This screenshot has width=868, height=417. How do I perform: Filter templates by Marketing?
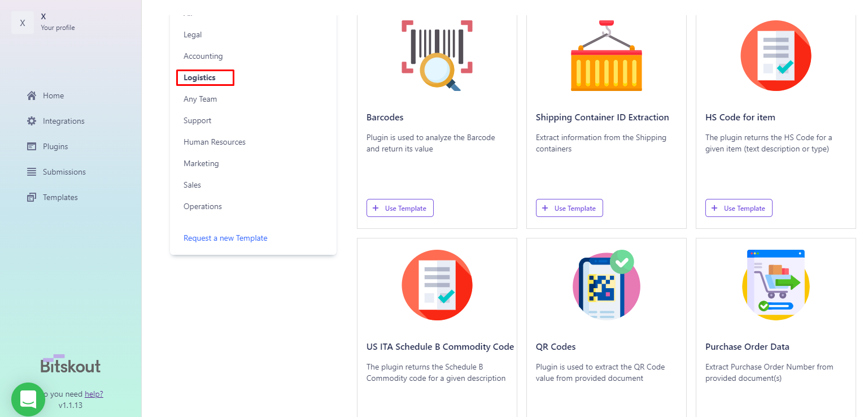201,163
